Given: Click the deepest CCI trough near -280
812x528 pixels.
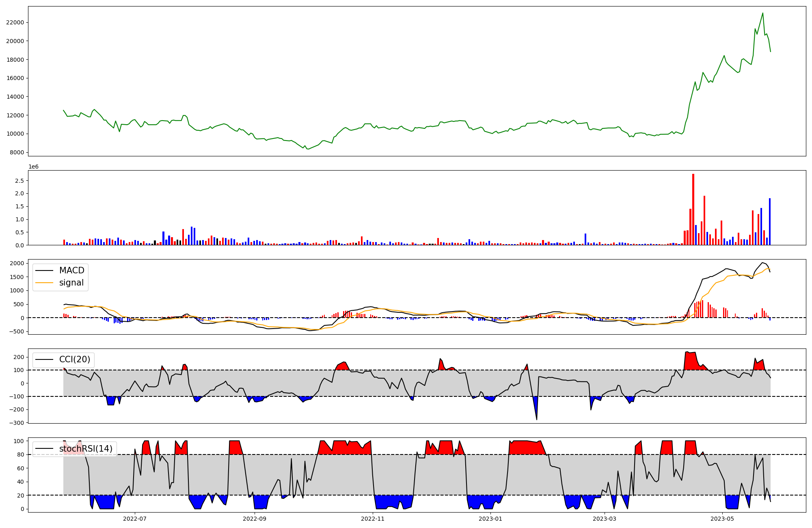Looking at the screenshot, I should coord(537,418).
